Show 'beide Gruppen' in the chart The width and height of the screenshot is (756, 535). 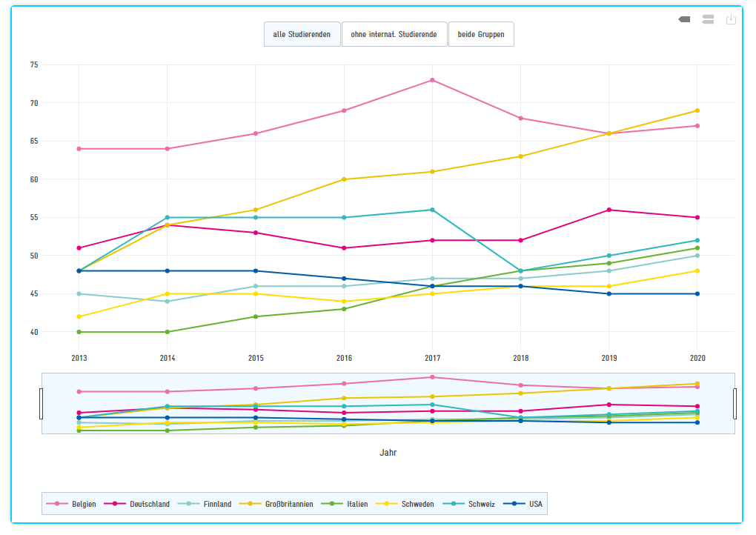[481, 34]
